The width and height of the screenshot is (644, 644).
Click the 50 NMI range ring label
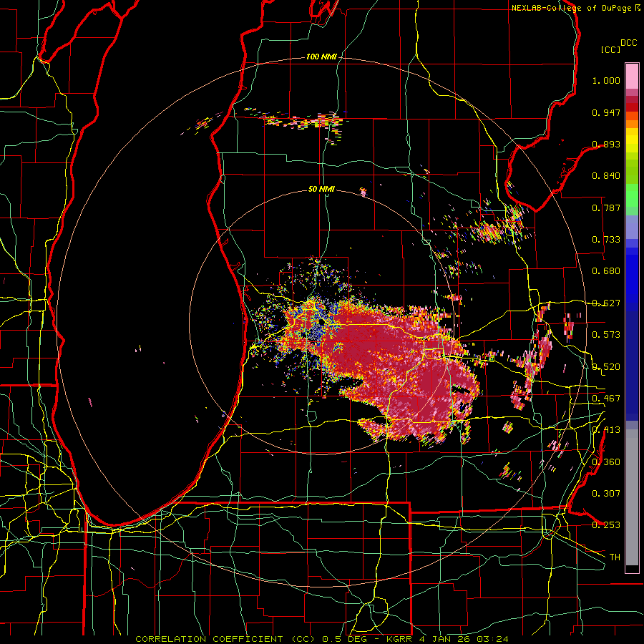(321, 190)
